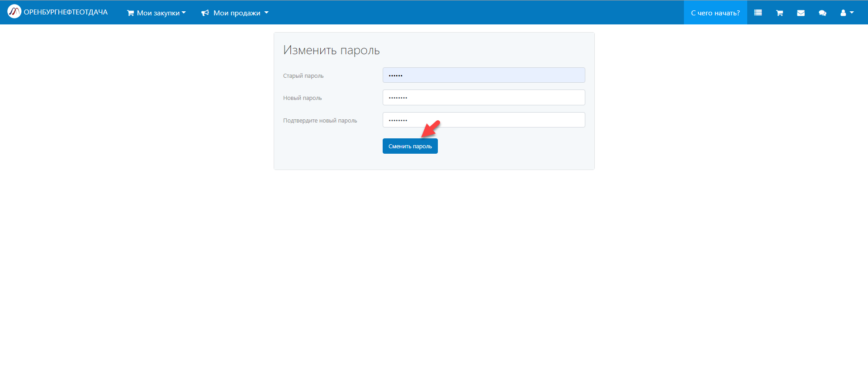This screenshot has height=387, width=868.
Task: Focus the Старый пароль input field
Action: click(x=484, y=75)
